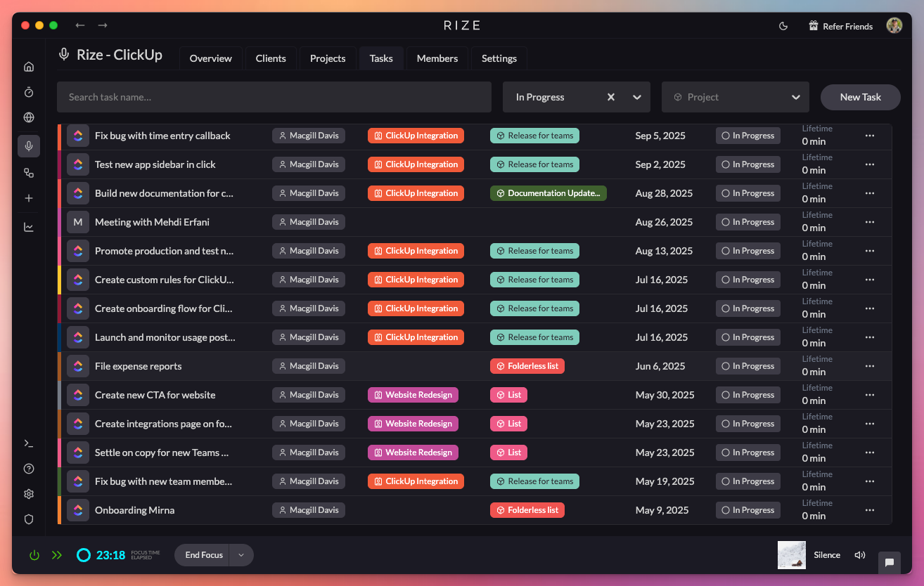Click the search task name field
924x586 pixels.
click(274, 97)
